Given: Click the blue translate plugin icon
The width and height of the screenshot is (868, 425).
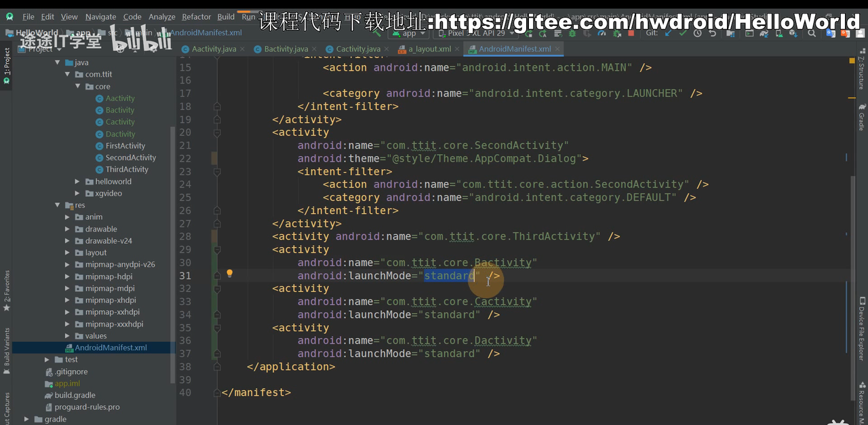Looking at the screenshot, I should [831, 33].
